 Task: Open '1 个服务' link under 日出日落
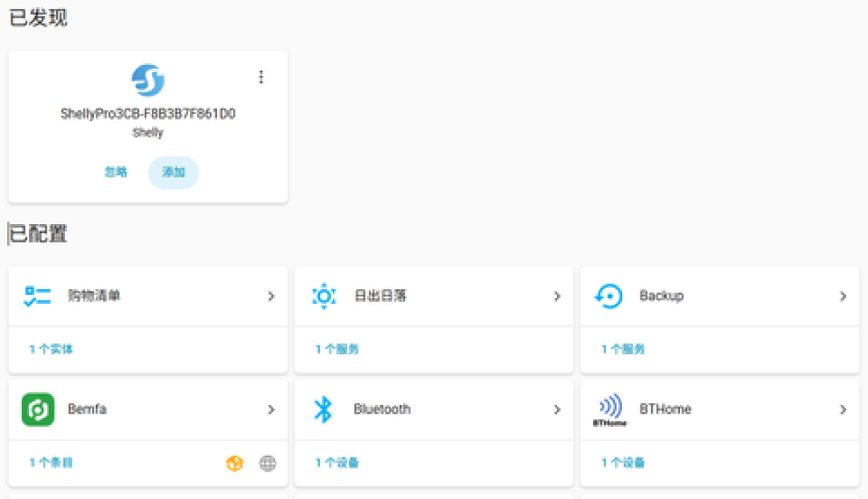pos(337,349)
